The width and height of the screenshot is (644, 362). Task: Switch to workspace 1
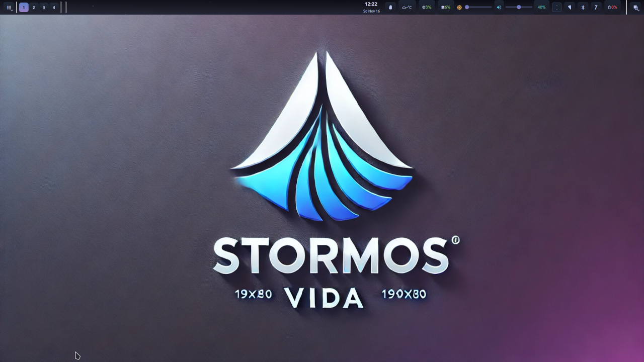[24, 8]
